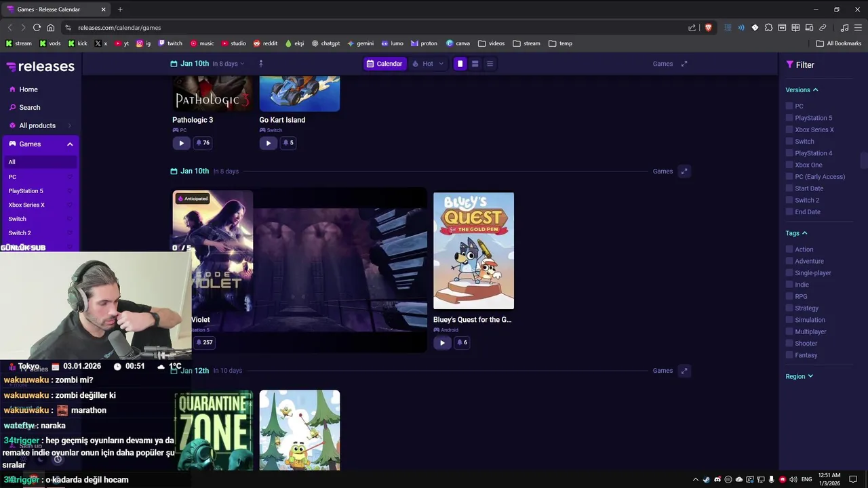The image size is (868, 488).
Task: Open the Bluey's Quest cover thumbnail
Action: [473, 251]
